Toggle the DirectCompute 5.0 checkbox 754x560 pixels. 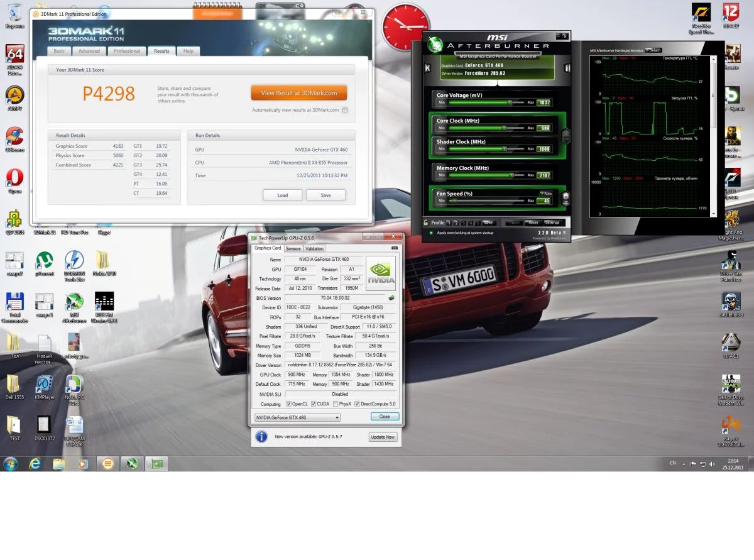pyautogui.click(x=357, y=404)
